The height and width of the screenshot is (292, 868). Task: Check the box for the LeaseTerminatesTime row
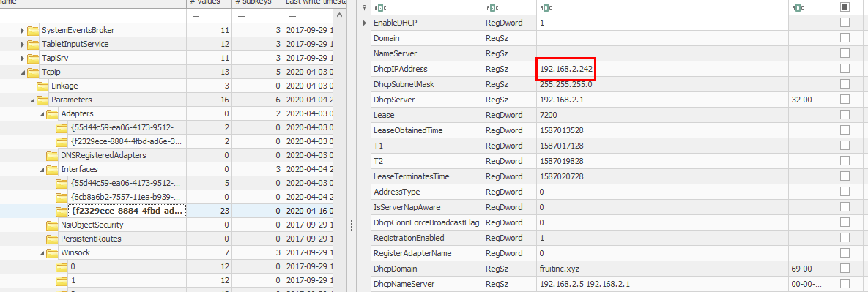[845, 176]
